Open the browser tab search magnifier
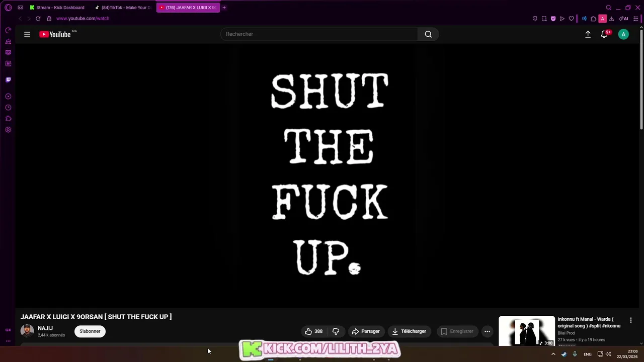 tap(608, 8)
